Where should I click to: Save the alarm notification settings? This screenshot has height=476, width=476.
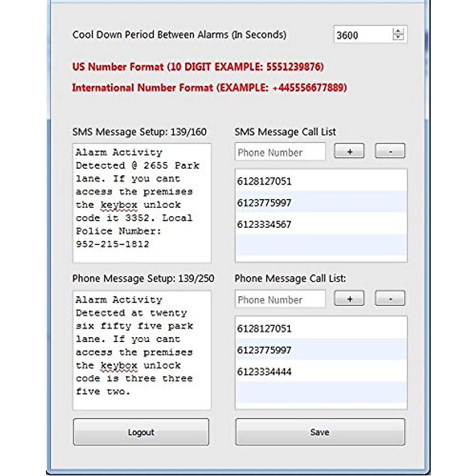[x=320, y=432]
